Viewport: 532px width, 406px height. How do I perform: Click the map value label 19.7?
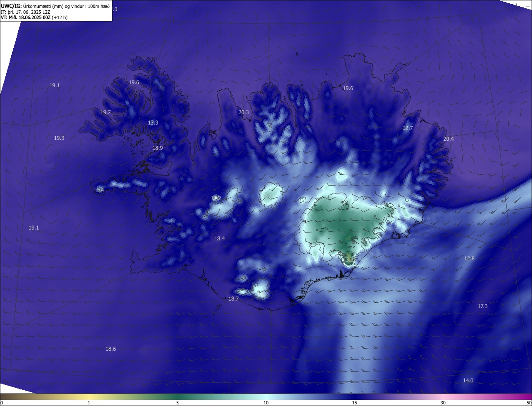pos(106,113)
